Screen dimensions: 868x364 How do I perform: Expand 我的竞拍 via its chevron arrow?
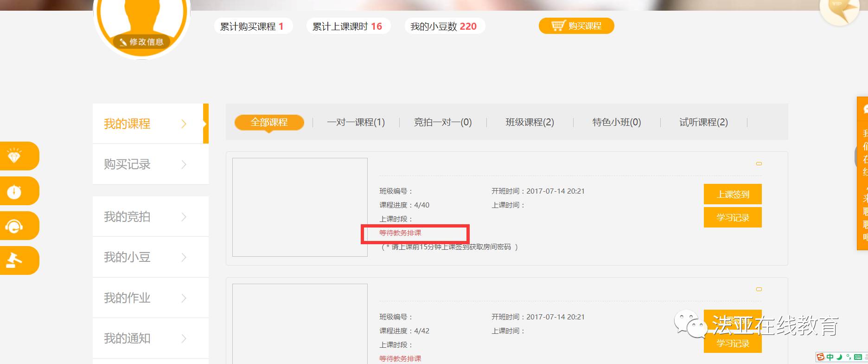click(x=184, y=217)
